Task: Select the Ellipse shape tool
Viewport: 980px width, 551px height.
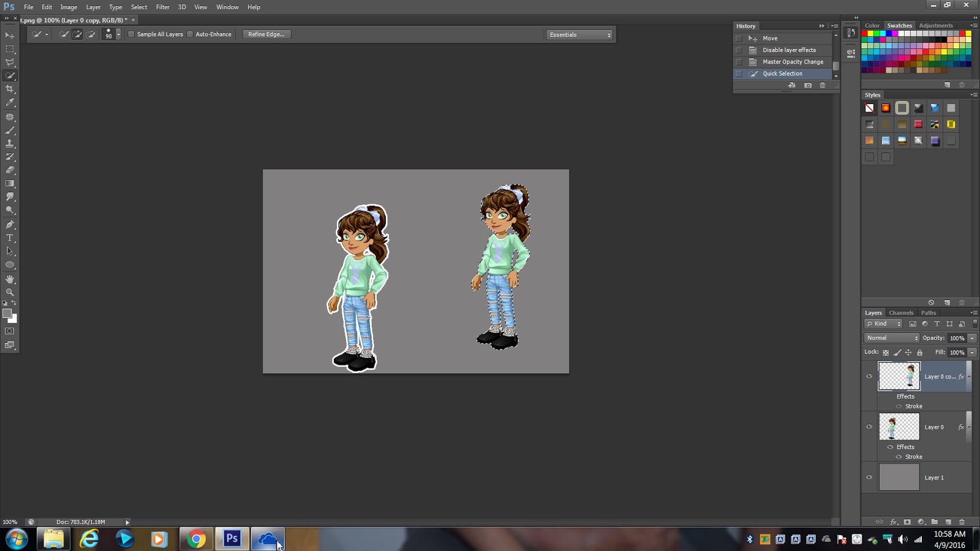Action: tap(10, 265)
